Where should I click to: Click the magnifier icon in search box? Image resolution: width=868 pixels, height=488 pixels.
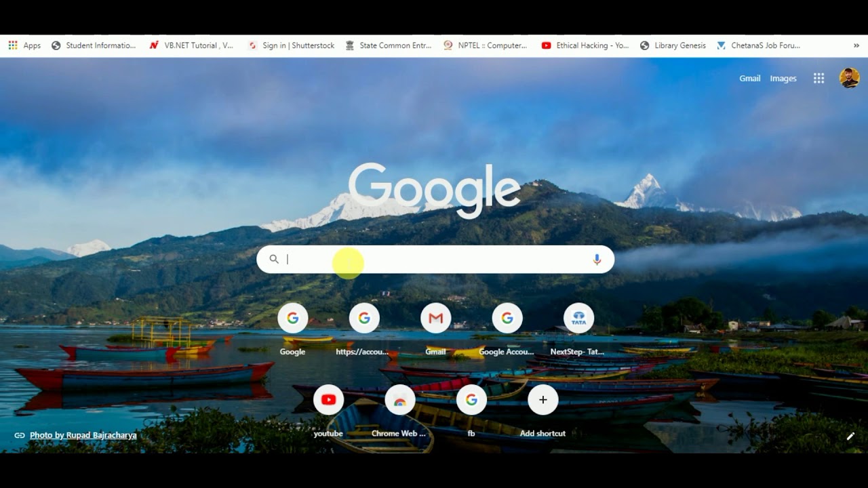pos(274,259)
